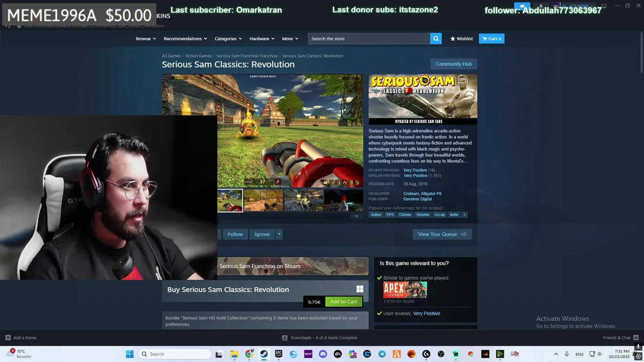The height and width of the screenshot is (362, 644).
Task: Click Very Positive recent reviews link
Action: point(415,170)
